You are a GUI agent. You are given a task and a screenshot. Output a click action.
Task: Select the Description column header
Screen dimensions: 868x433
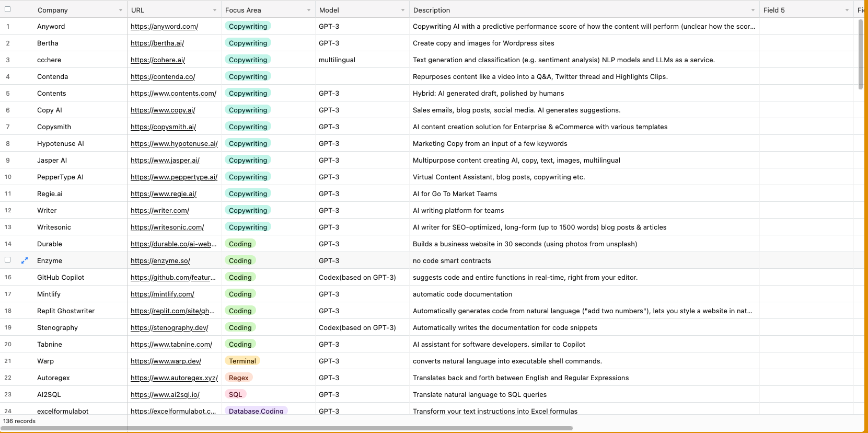pos(584,10)
